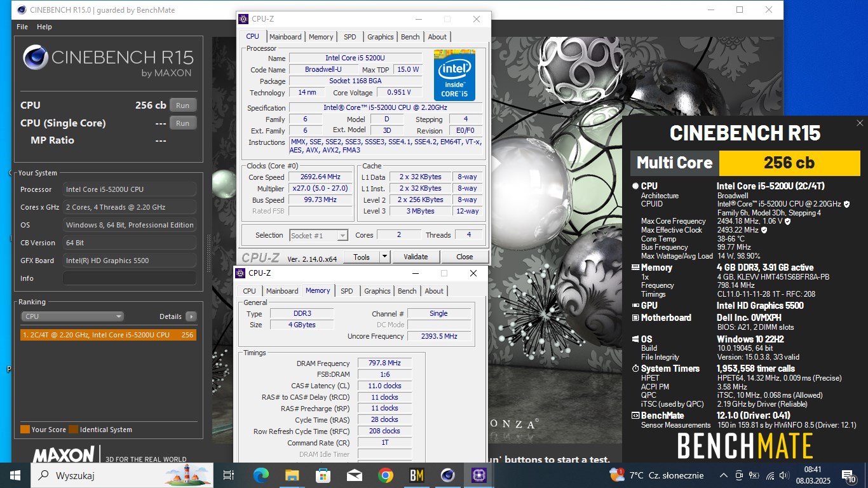Click the Cinebench logo icon in title bar
Viewport: 868px width, 488px height.
(x=22, y=10)
